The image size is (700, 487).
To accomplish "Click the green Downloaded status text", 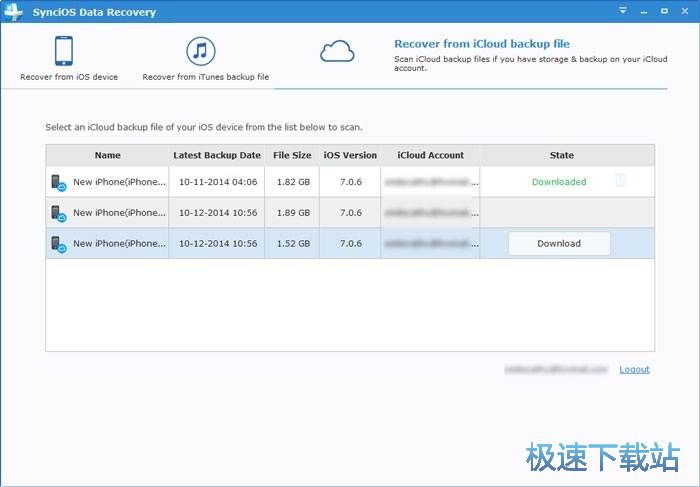I will pos(559,182).
